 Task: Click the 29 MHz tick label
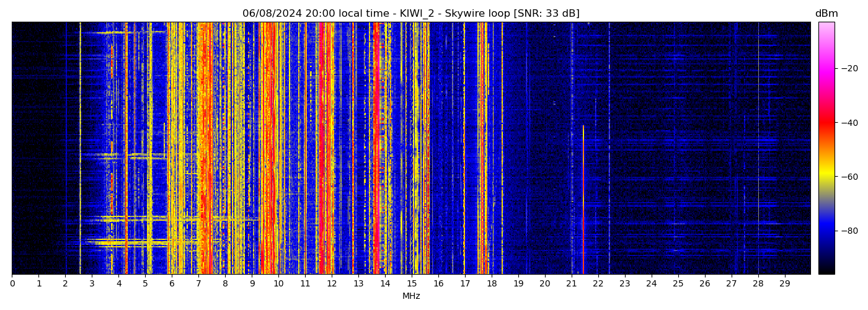[784, 283]
